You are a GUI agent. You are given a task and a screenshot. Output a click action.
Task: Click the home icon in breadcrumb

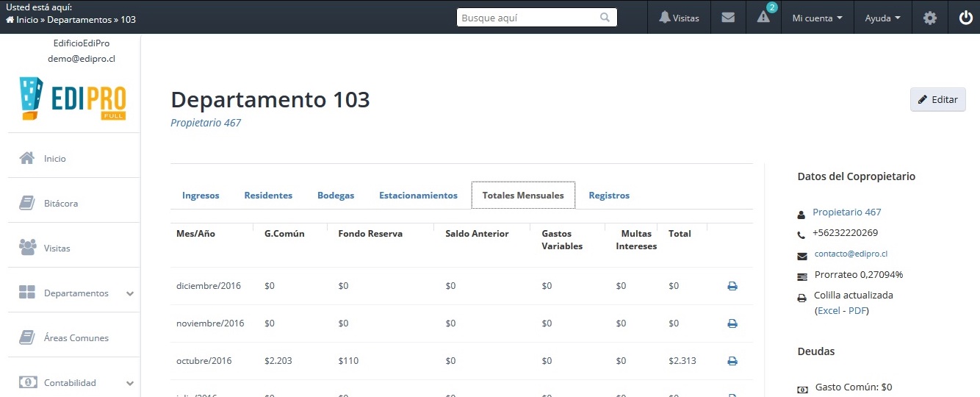[x=10, y=20]
